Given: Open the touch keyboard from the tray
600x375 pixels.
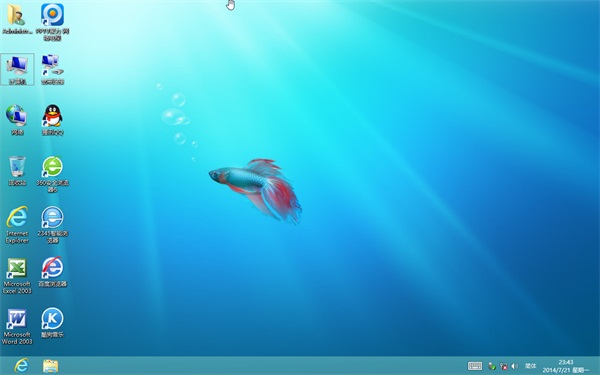Looking at the screenshot, I should [475, 366].
